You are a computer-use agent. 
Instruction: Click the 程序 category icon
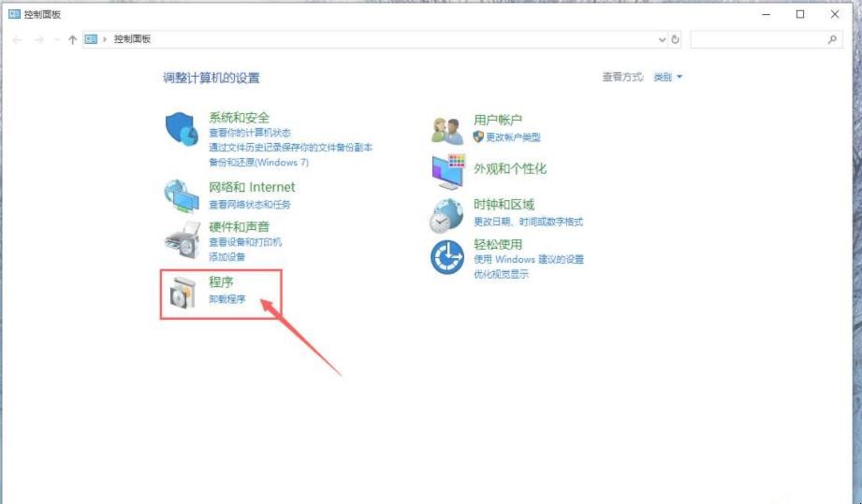pos(182,291)
